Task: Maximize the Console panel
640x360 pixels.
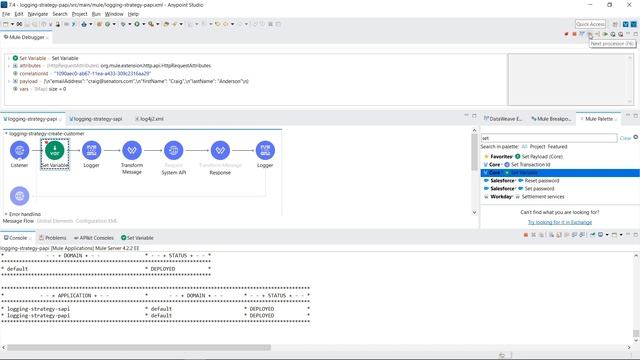Action: pos(636,235)
